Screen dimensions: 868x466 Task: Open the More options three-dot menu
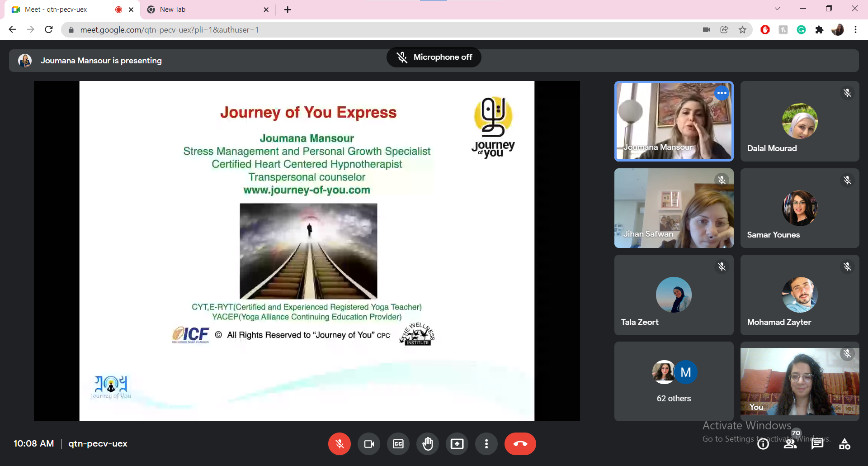click(x=486, y=444)
